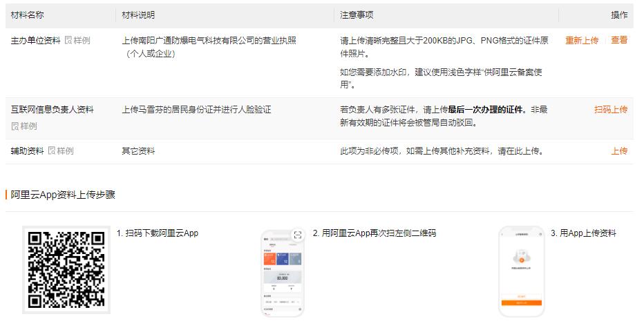Click 上传马雪芬的居民身份证 description text

196,110
